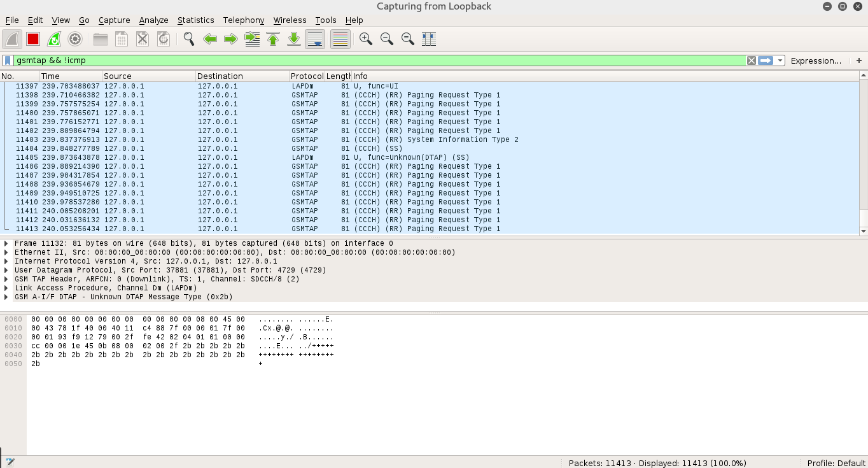
Task: Select packet 11403 System Information Type 2
Action: click(x=430, y=139)
